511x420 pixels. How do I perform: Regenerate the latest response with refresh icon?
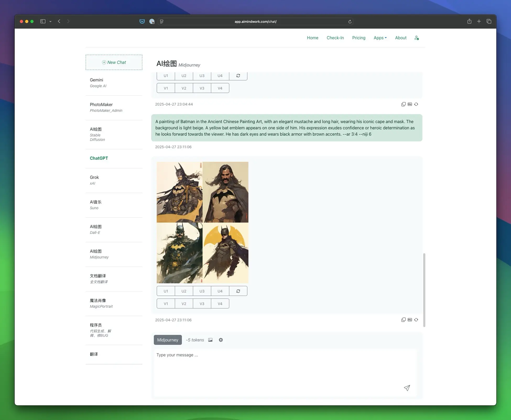[416, 320]
